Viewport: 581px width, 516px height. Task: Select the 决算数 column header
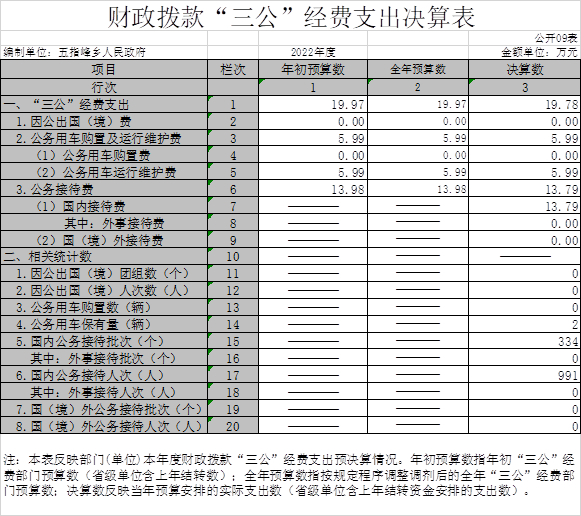pyautogui.click(x=524, y=69)
